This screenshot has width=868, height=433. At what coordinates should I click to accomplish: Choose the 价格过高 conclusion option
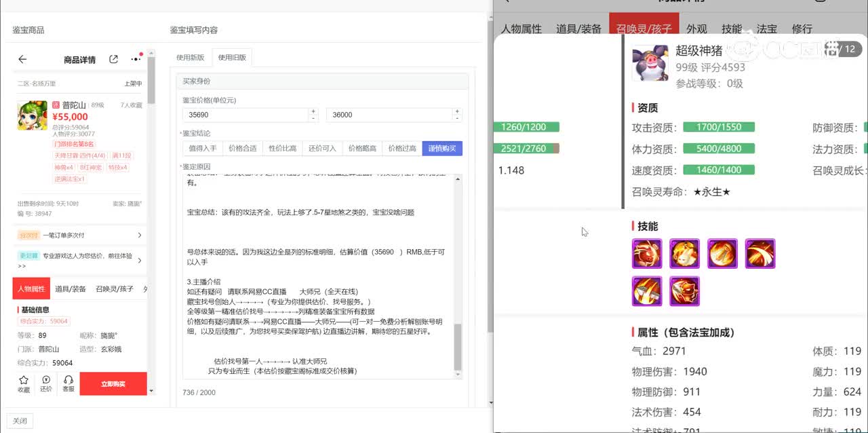click(x=402, y=149)
